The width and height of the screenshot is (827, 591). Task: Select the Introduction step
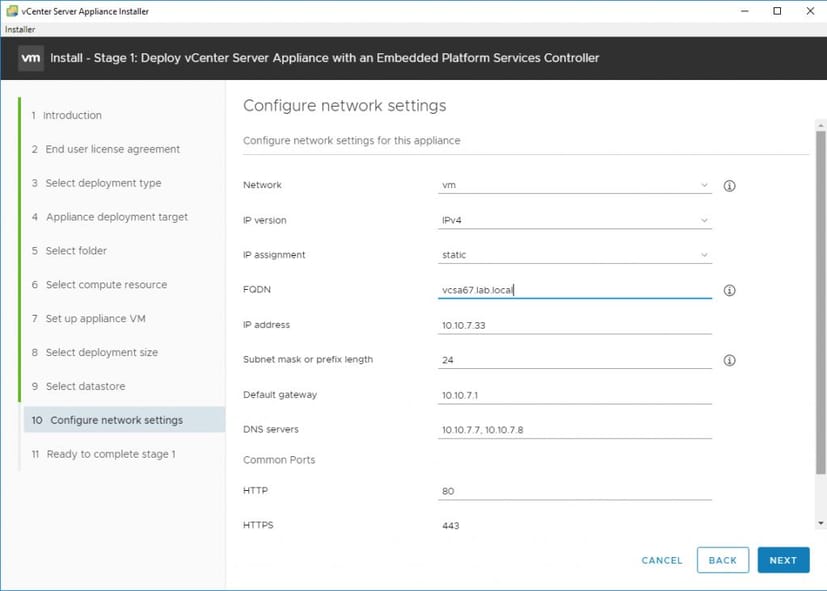(x=72, y=115)
